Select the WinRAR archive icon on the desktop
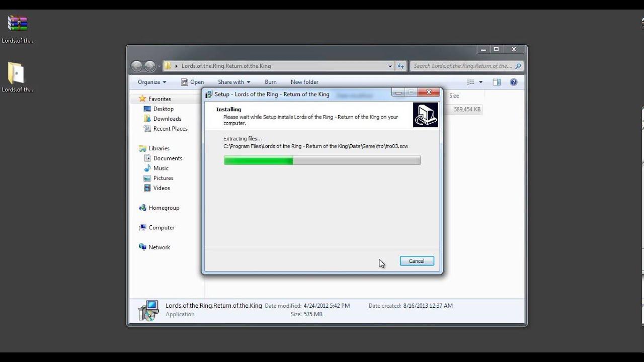 click(x=18, y=24)
